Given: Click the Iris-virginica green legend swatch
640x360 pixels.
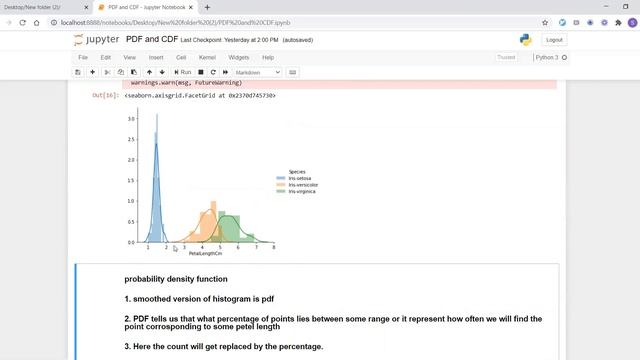Looking at the screenshot, I should (280, 191).
